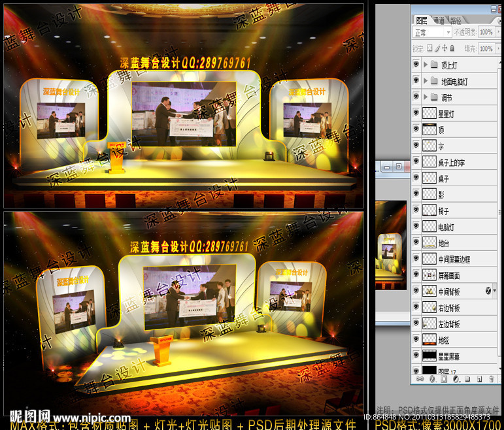This screenshot has width=504, height=430.
Task: Open the 正常 blend mode dropdown
Action: pyautogui.click(x=432, y=32)
